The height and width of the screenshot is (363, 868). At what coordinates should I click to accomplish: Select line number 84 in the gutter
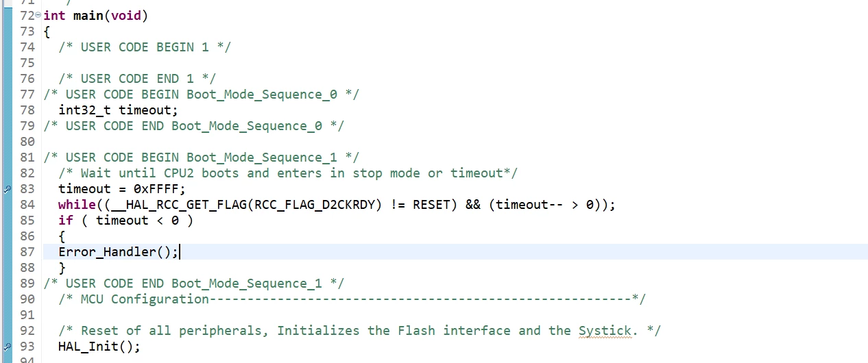click(27, 205)
